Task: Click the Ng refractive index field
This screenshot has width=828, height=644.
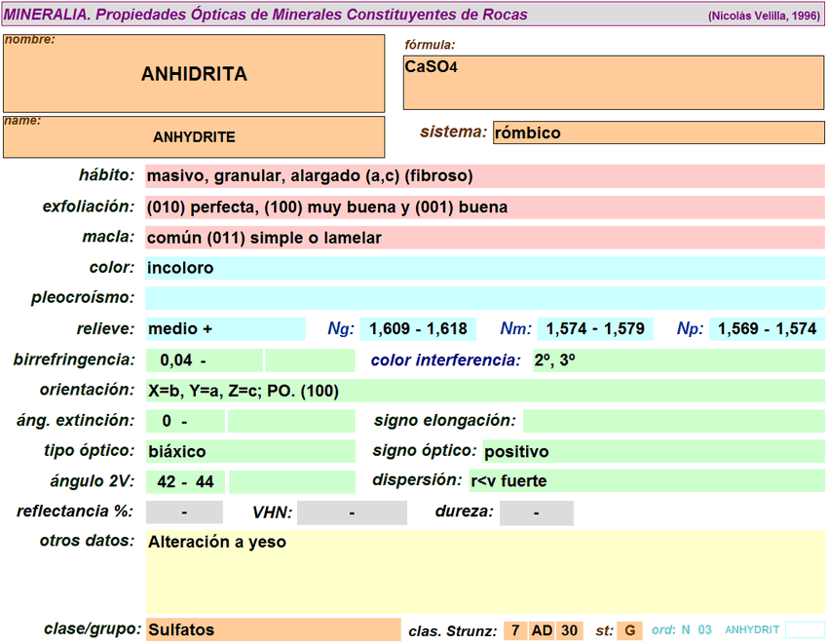Action: click(418, 329)
